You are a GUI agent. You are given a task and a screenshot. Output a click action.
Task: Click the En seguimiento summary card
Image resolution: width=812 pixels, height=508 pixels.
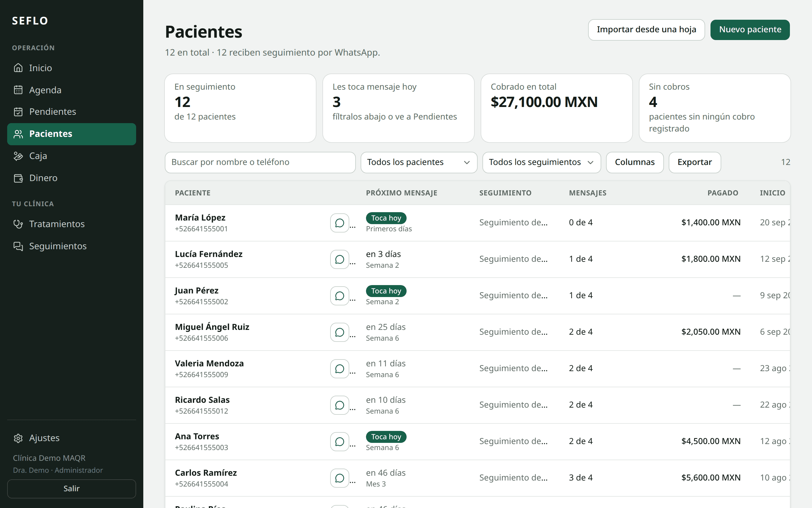[x=240, y=108]
